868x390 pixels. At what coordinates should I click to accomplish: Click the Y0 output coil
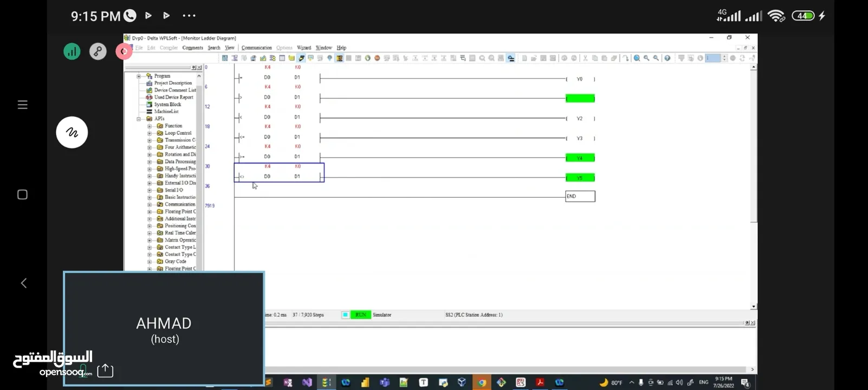[580, 79]
